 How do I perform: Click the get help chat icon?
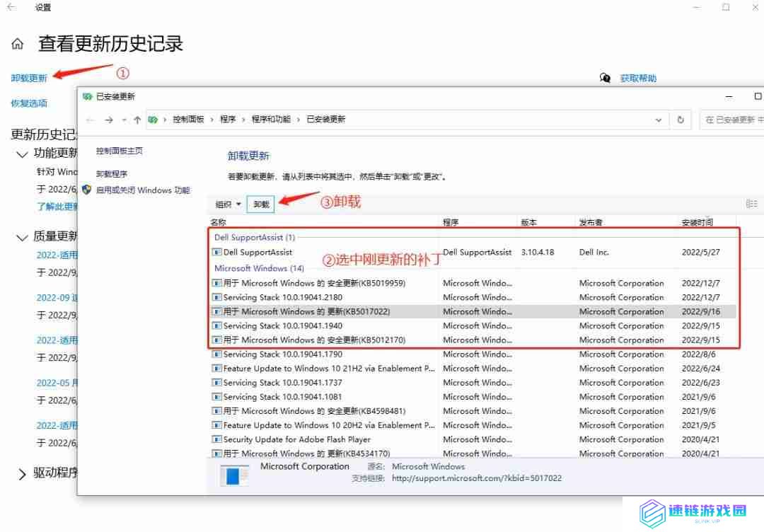pos(605,78)
